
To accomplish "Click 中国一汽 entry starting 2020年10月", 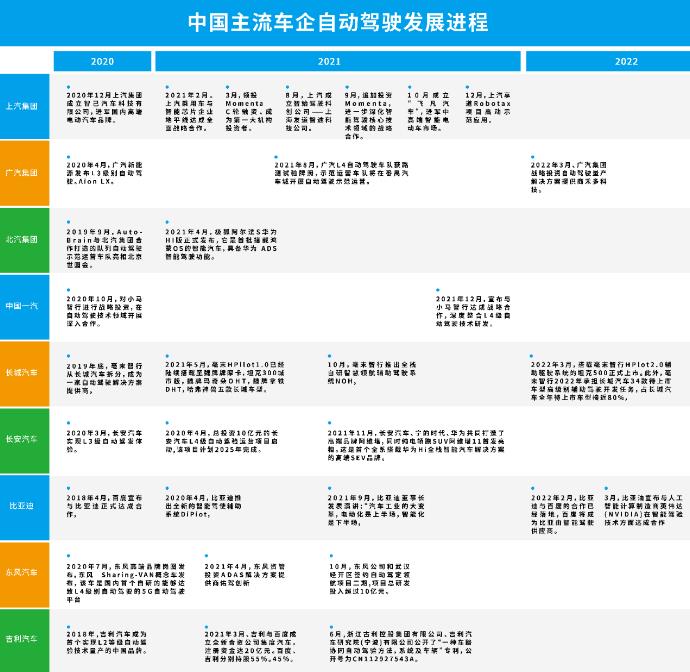I will [104, 311].
